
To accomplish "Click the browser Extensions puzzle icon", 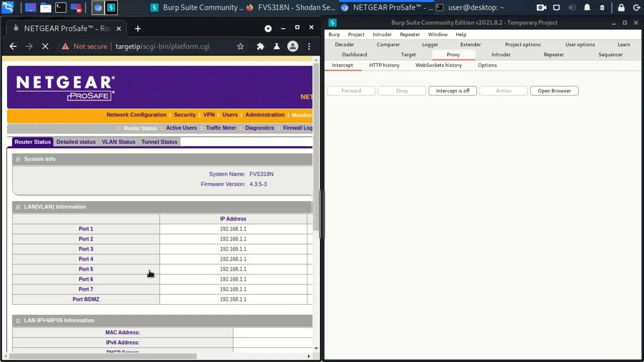I will 260,46.
